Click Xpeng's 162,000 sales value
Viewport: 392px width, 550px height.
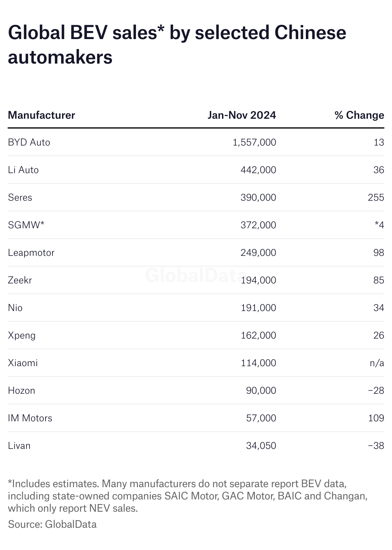258,336
